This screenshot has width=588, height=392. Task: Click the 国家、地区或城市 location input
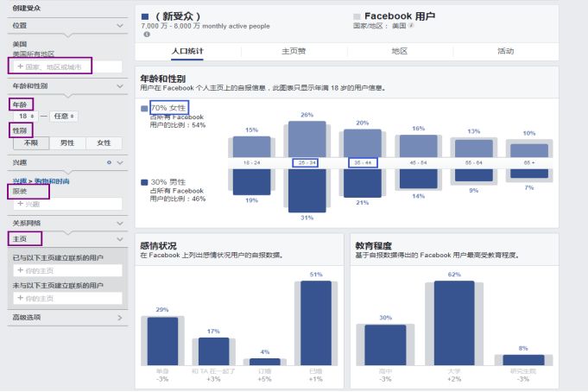pos(66,66)
